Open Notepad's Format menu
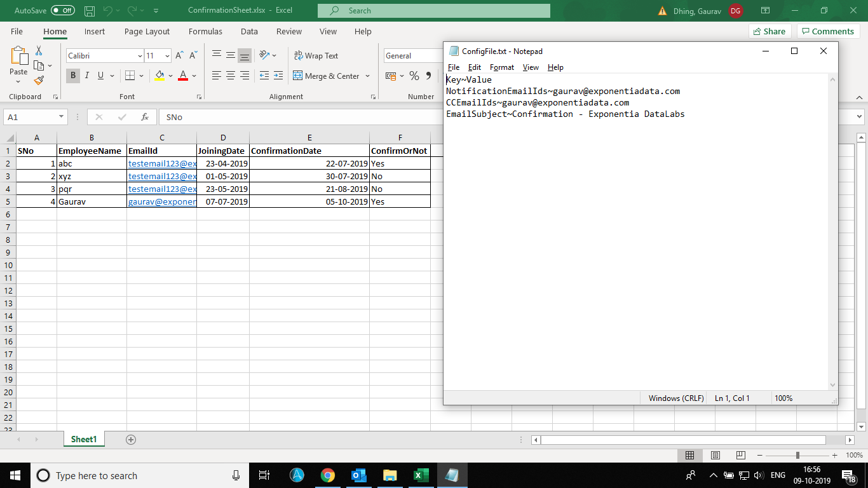Screen dimensions: 868x488 [501, 67]
